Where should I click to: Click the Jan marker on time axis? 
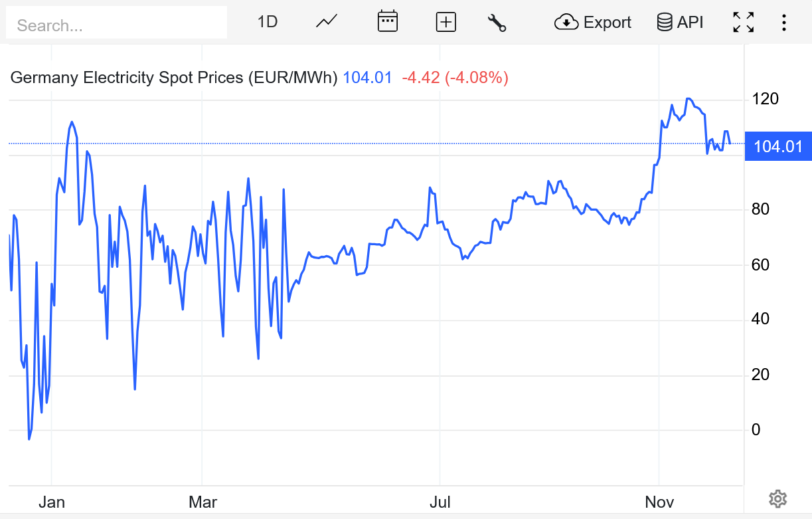52,502
